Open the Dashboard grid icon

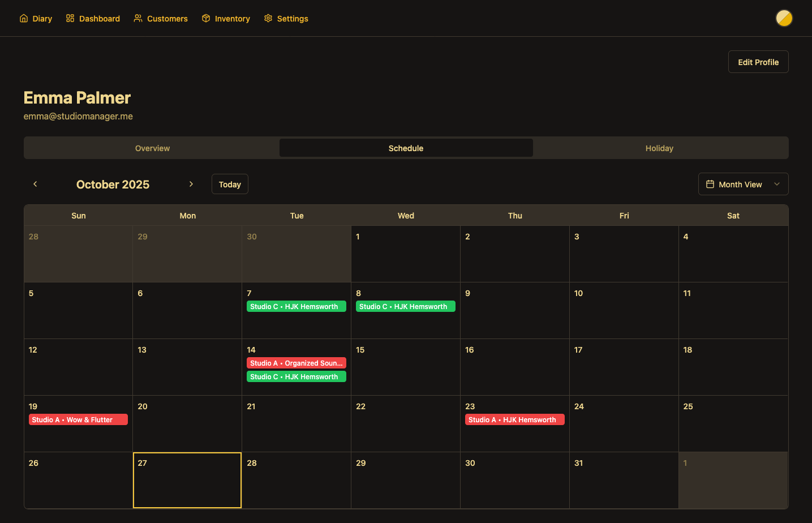click(x=70, y=18)
